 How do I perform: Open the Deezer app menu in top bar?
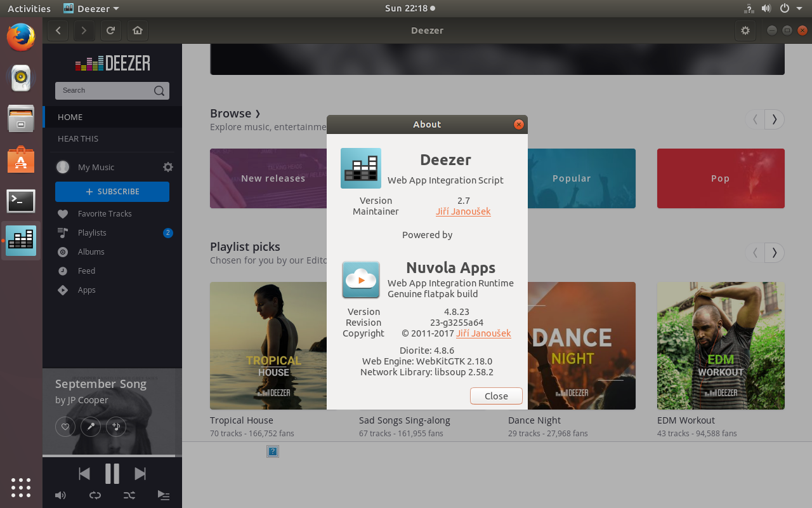coord(91,9)
